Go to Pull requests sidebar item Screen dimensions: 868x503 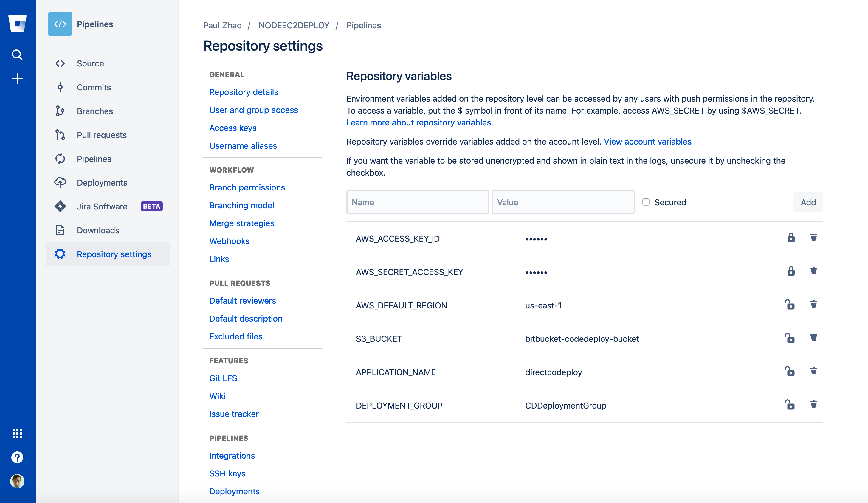tap(102, 135)
